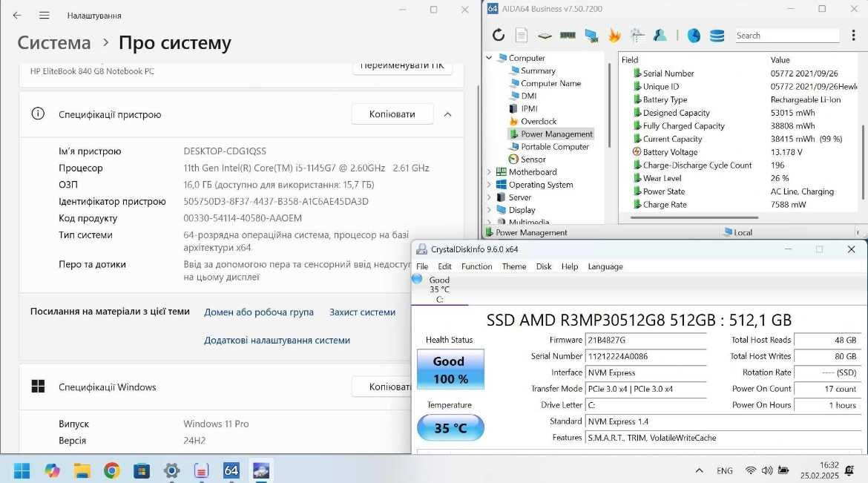The height and width of the screenshot is (483, 868).
Task: Select IPMI in the AIDA64 tree
Action: coord(529,108)
